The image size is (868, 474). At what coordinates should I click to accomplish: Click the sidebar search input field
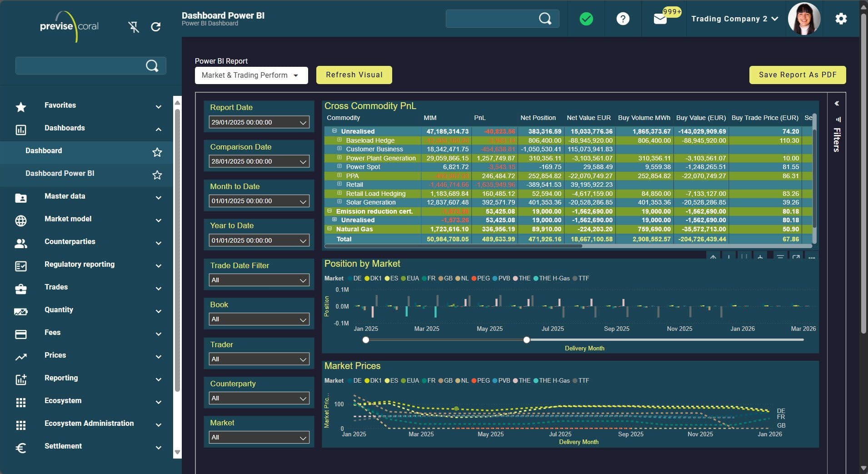click(80, 66)
